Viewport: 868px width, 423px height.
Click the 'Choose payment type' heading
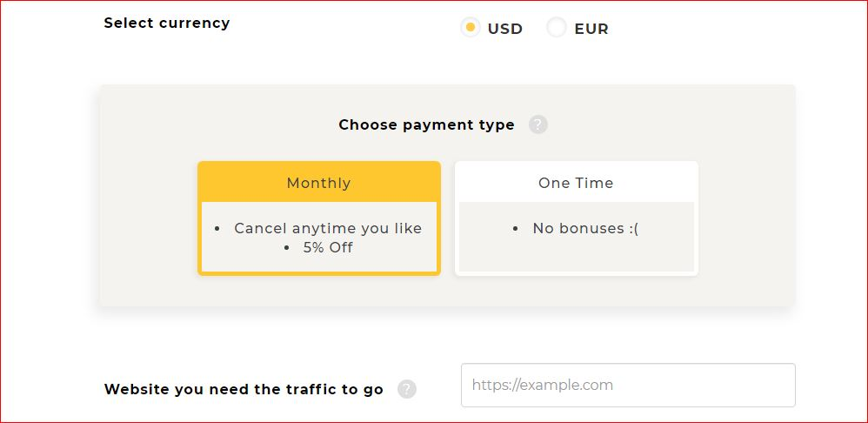[x=426, y=124]
